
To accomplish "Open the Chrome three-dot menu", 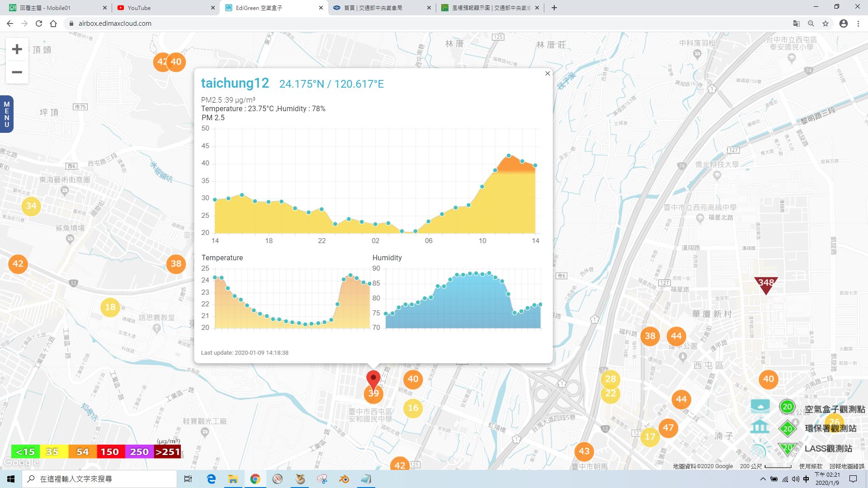I will click(x=858, y=23).
